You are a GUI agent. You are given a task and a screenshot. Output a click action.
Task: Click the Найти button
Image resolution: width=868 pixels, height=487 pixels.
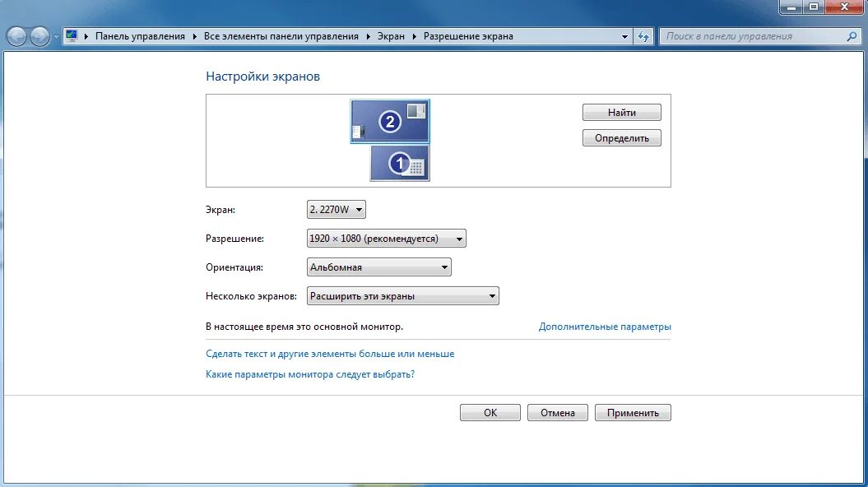click(622, 113)
